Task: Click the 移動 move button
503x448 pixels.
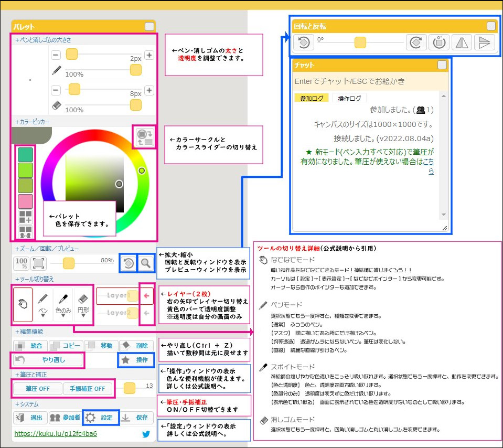Action: pyautogui.click(x=101, y=346)
